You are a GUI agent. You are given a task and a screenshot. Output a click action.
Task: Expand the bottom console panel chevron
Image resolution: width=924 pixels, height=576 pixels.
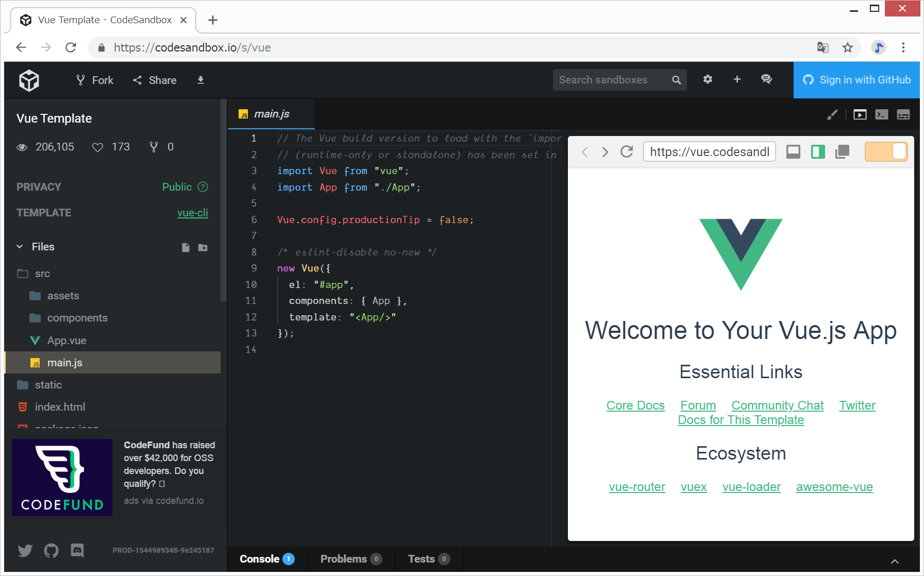[895, 561]
